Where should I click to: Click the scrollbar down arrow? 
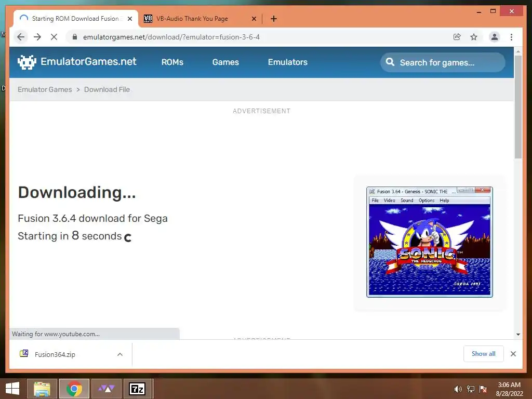click(518, 334)
